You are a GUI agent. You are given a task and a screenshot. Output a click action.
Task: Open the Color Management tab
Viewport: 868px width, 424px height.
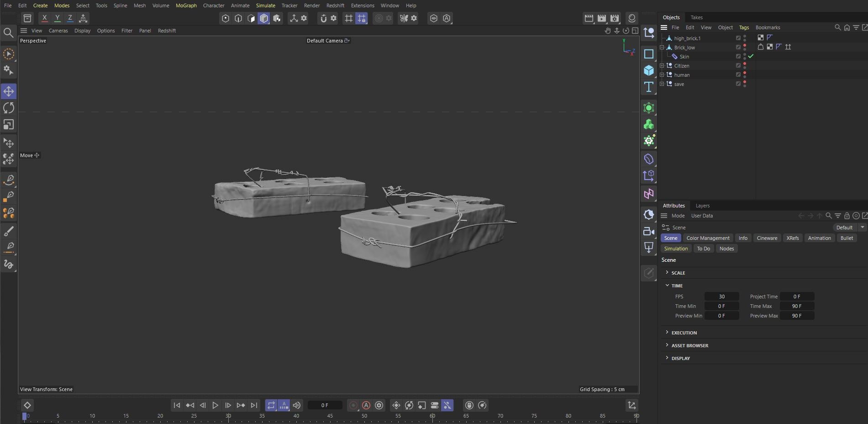click(708, 238)
